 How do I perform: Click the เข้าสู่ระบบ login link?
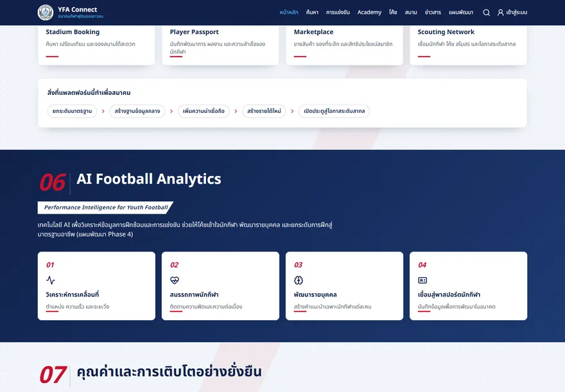[516, 12]
